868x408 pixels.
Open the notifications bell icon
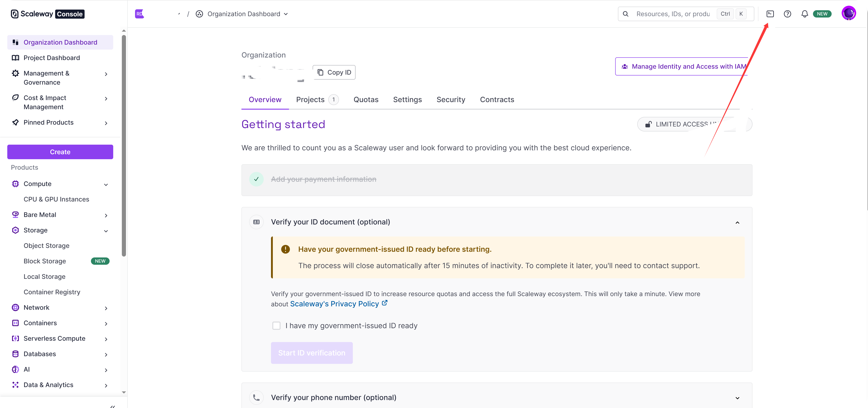pyautogui.click(x=804, y=14)
